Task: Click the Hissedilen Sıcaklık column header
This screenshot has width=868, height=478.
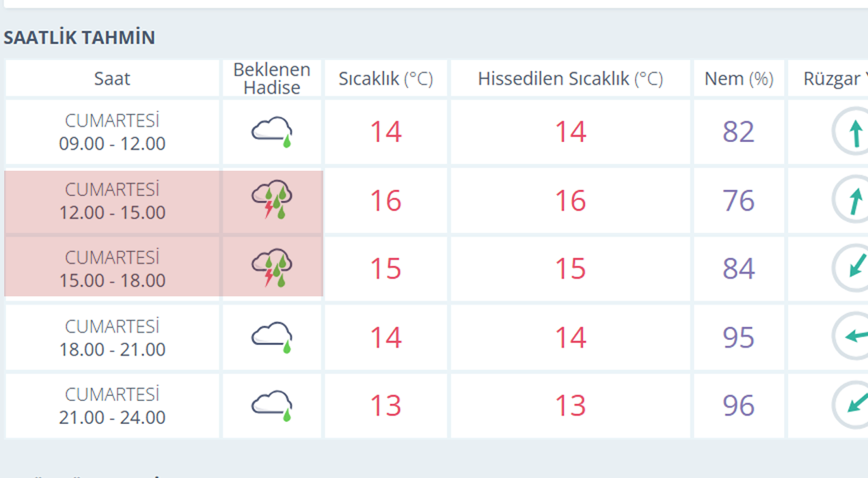Action: click(570, 79)
